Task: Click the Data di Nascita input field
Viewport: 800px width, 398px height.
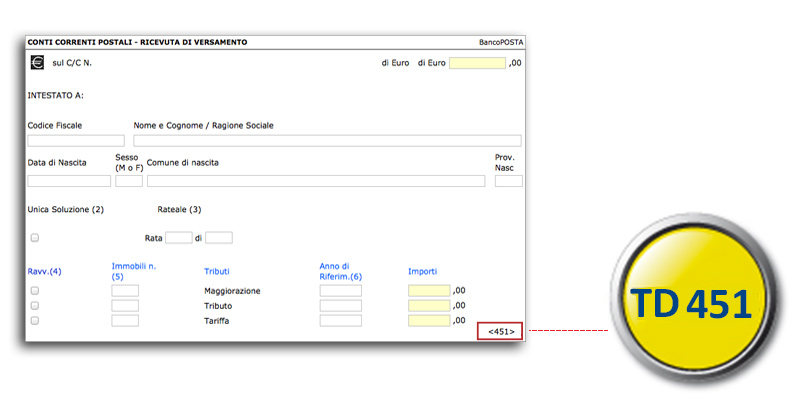Action: pos(69,181)
